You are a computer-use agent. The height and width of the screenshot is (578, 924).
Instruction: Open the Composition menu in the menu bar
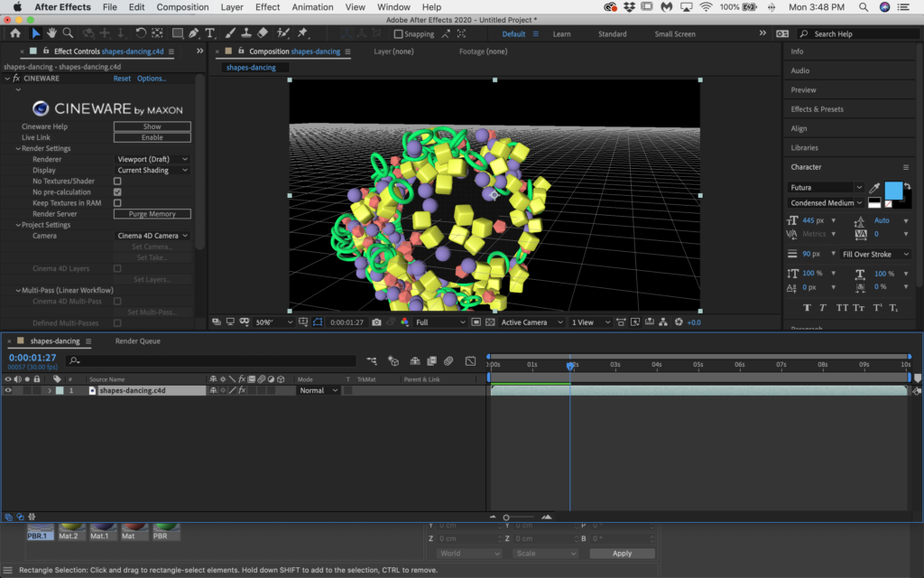[182, 7]
